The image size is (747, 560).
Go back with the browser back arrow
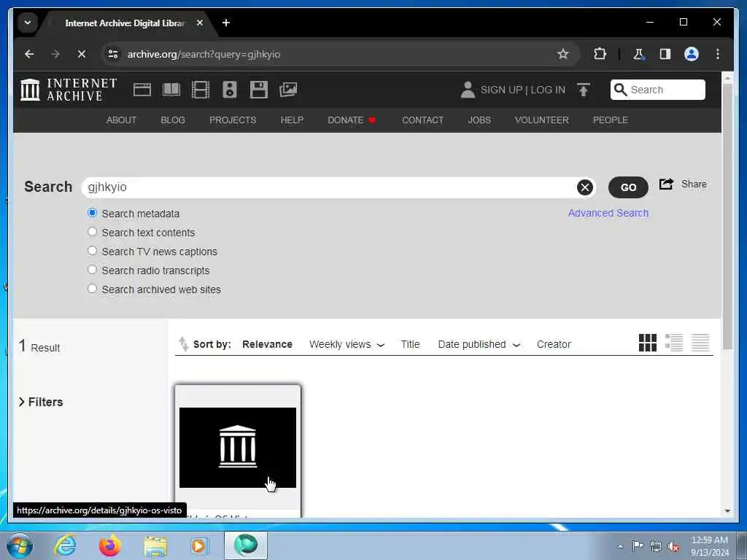[x=29, y=54]
